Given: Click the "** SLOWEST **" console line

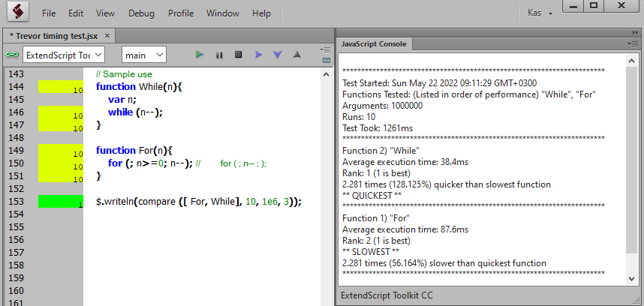Looking at the screenshot, I should (x=371, y=251).
